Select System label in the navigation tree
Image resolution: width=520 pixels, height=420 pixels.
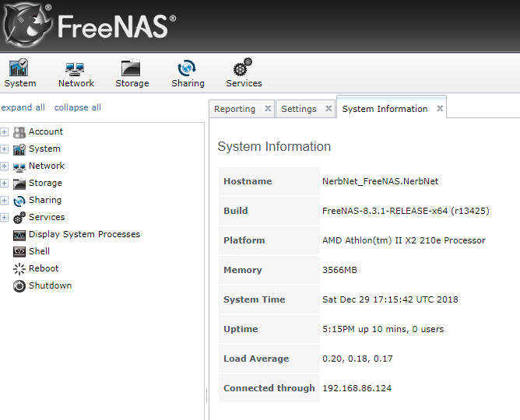[x=44, y=149]
